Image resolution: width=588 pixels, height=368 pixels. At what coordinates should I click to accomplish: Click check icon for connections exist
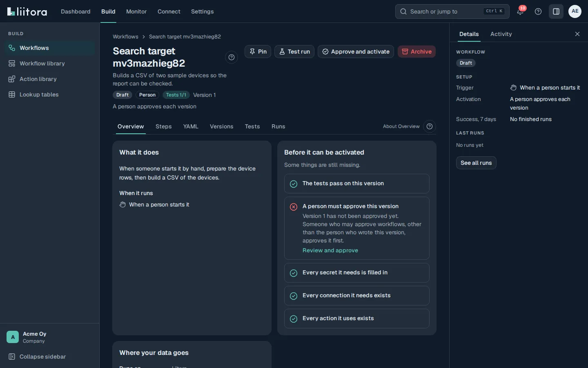tap(294, 296)
